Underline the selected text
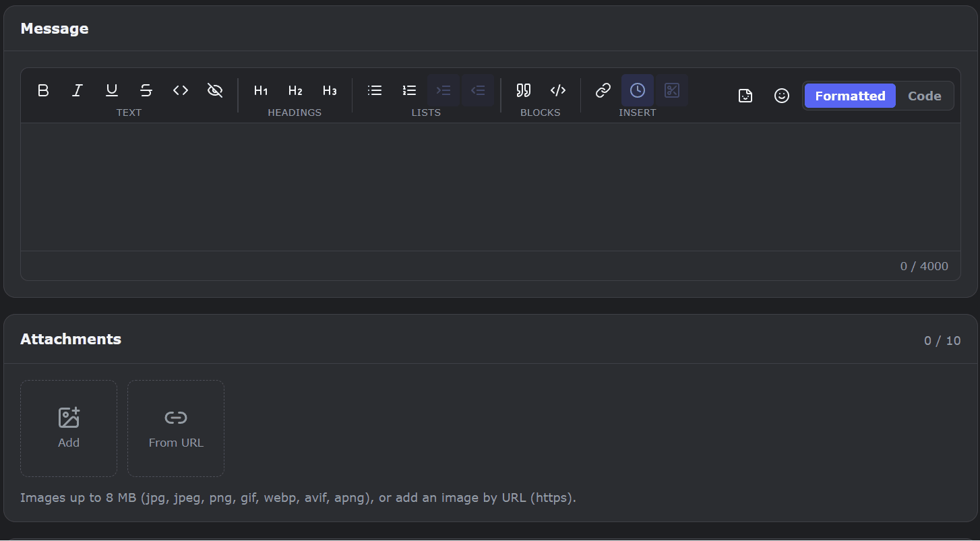 coord(112,90)
